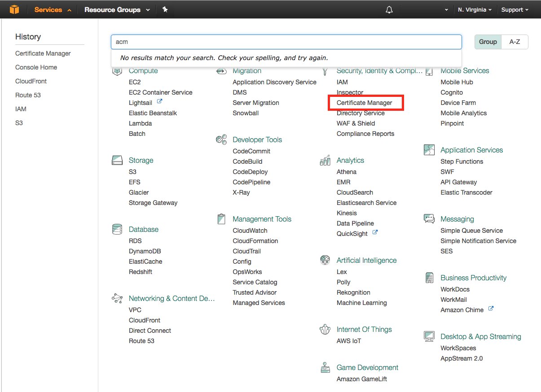Click the Storage category icon
Screen dimensions: 541x392
[x=117, y=160]
